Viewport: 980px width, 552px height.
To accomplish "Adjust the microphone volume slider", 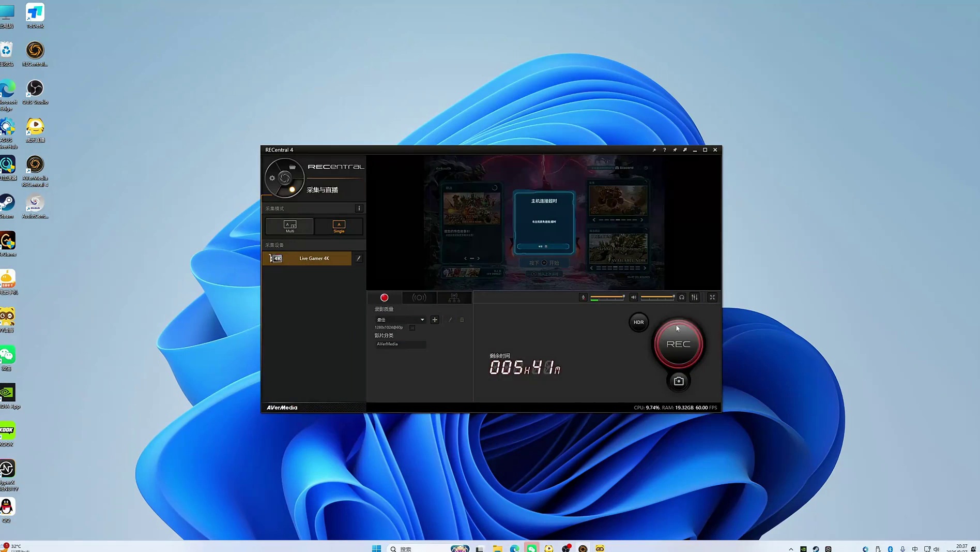I will pos(607,297).
